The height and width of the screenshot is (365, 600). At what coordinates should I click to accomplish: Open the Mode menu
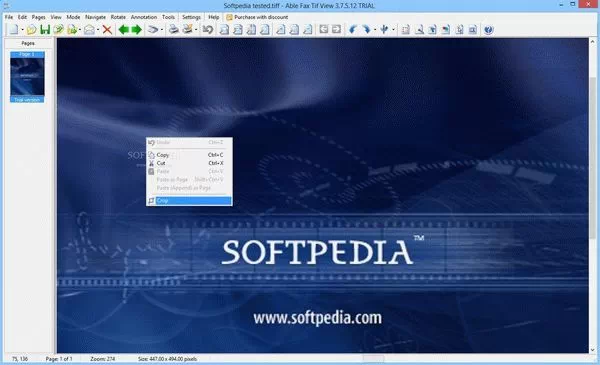click(73, 17)
